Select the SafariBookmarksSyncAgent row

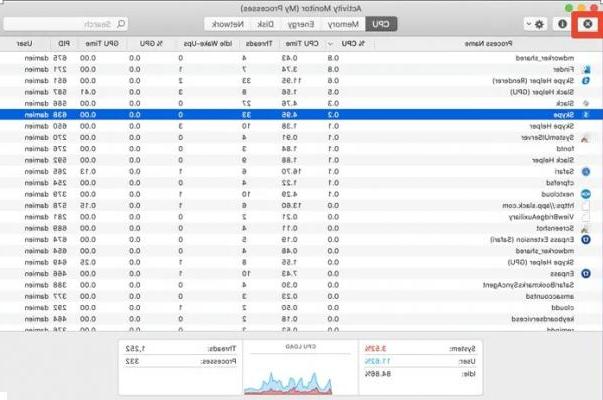302,285
